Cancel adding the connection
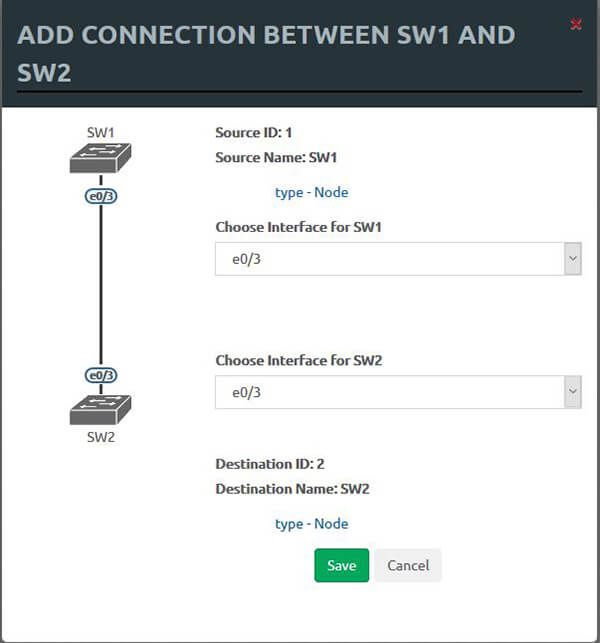This screenshot has width=600, height=643. pos(408,565)
